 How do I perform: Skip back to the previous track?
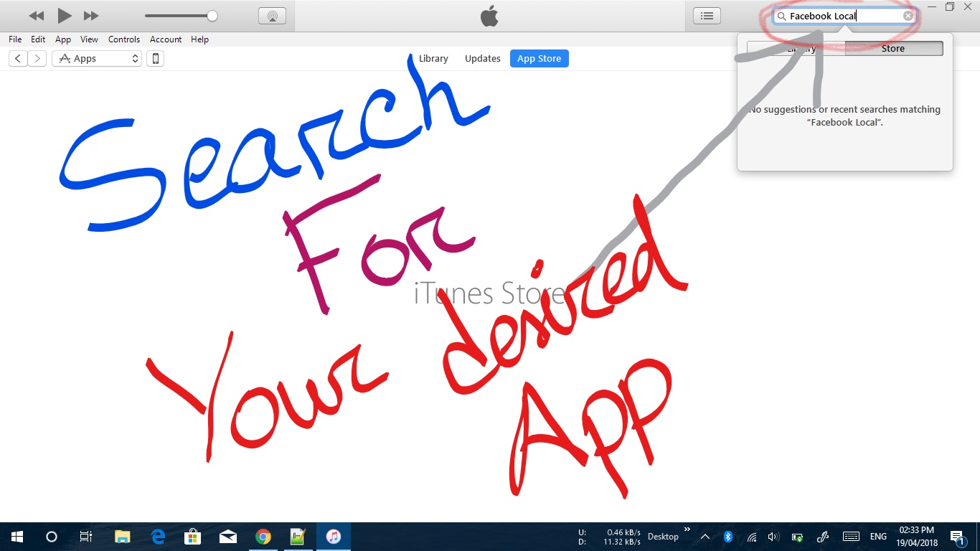click(36, 16)
